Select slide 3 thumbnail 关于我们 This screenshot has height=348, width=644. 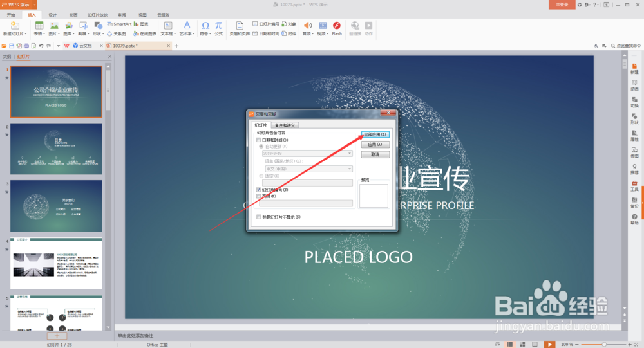[56, 206]
